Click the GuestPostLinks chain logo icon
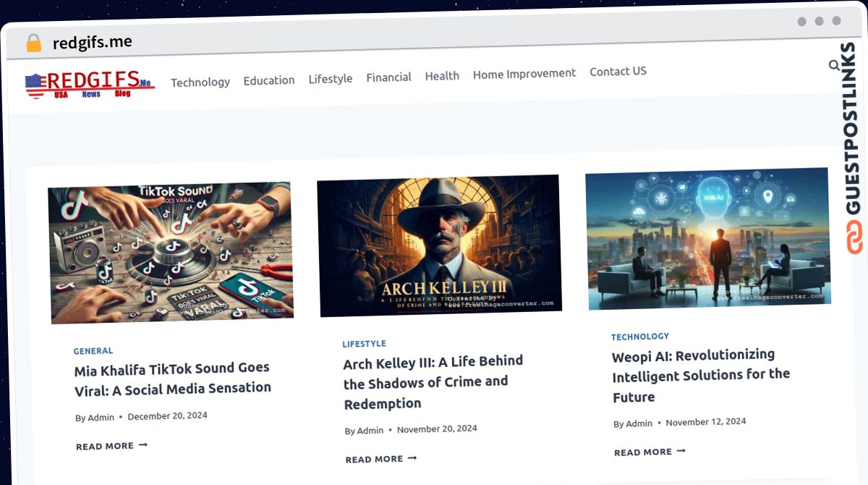 pyautogui.click(x=854, y=237)
